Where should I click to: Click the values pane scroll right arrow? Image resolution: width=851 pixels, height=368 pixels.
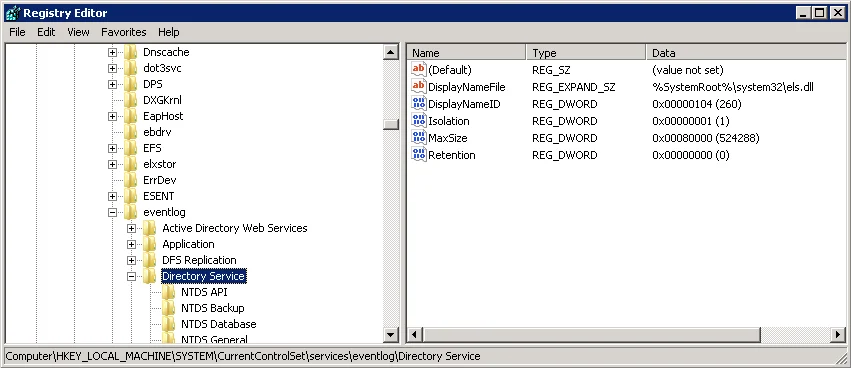tap(839, 335)
